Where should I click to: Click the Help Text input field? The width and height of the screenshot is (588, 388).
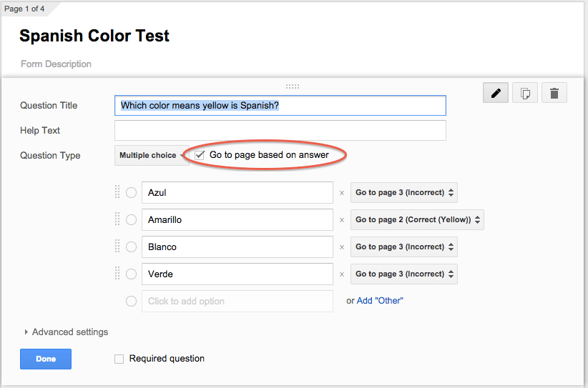click(280, 131)
